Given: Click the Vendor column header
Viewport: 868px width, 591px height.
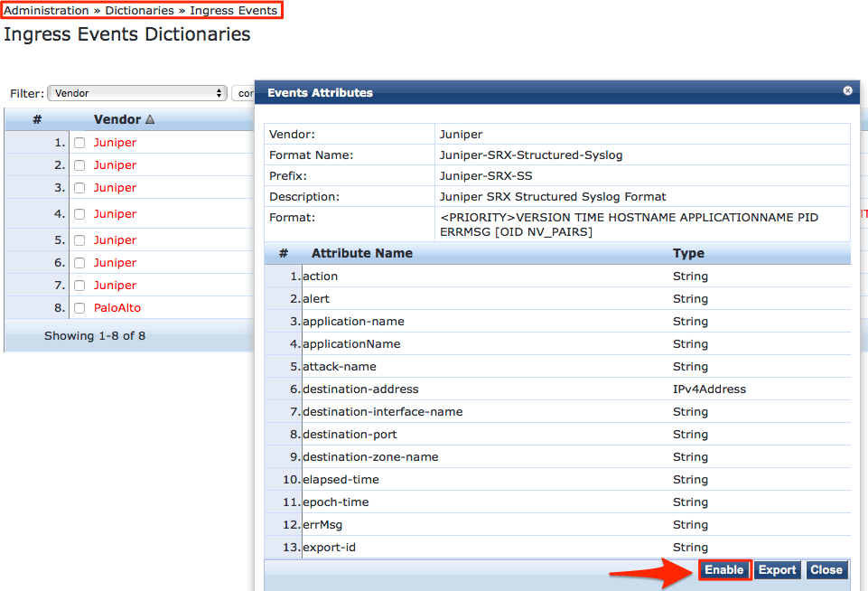Looking at the screenshot, I should 117,119.
